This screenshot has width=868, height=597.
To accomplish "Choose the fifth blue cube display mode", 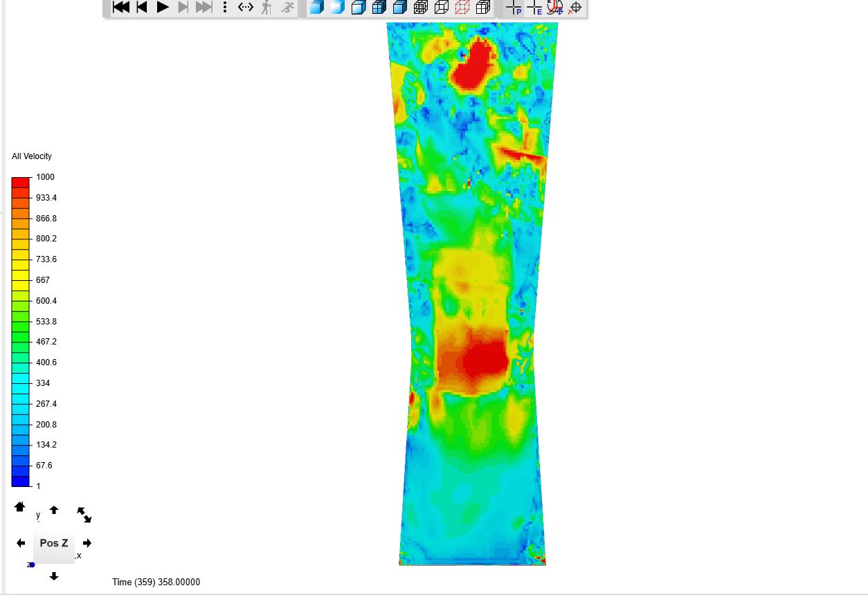I will click(400, 8).
